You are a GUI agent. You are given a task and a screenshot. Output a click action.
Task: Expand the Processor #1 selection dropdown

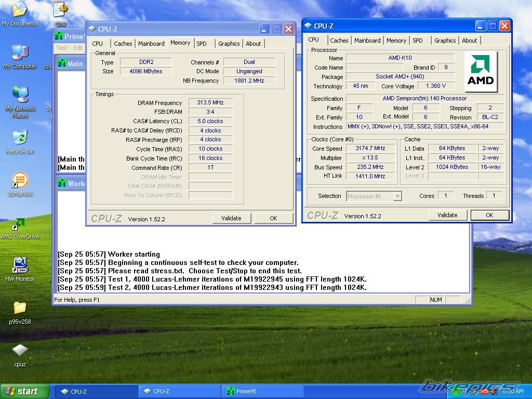[x=397, y=196]
